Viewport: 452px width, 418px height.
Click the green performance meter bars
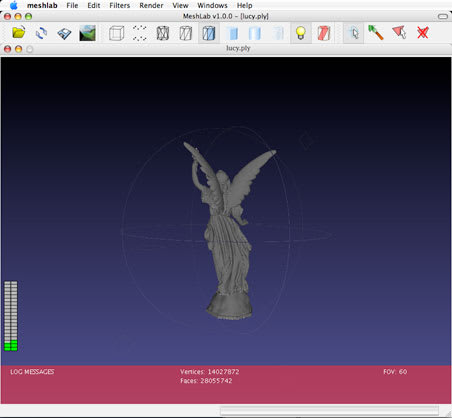click(x=11, y=316)
